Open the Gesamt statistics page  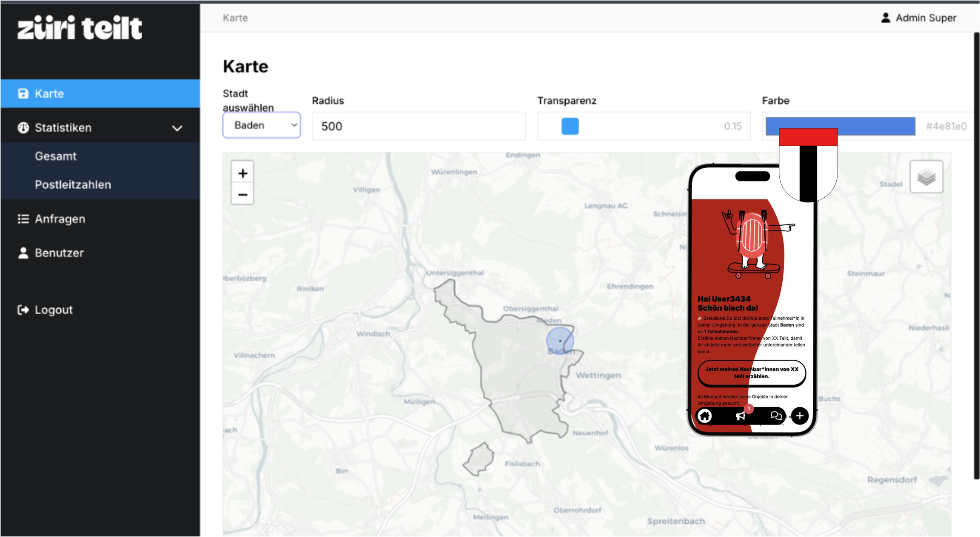pyautogui.click(x=56, y=156)
